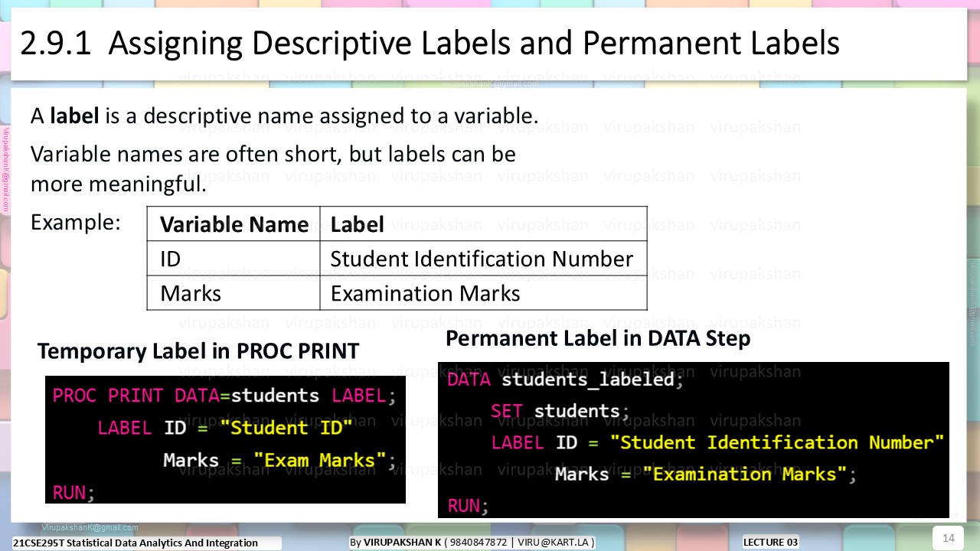Click the "Student Identification Number" table cell
The height and width of the screenshot is (551, 980).
pyautogui.click(x=483, y=259)
